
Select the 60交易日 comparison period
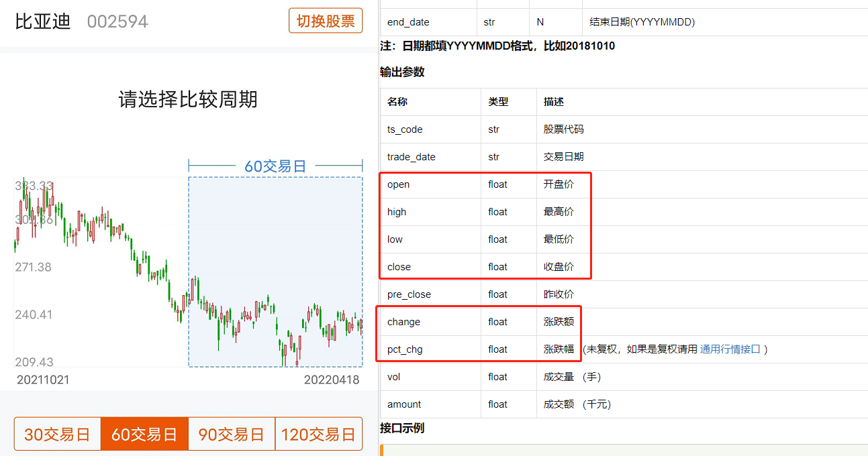(144, 434)
